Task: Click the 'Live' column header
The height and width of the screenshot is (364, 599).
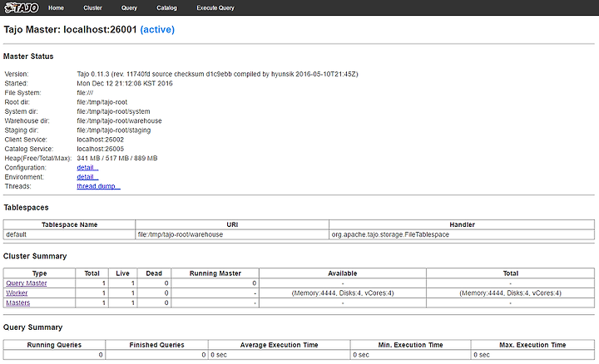Action: tap(122, 273)
